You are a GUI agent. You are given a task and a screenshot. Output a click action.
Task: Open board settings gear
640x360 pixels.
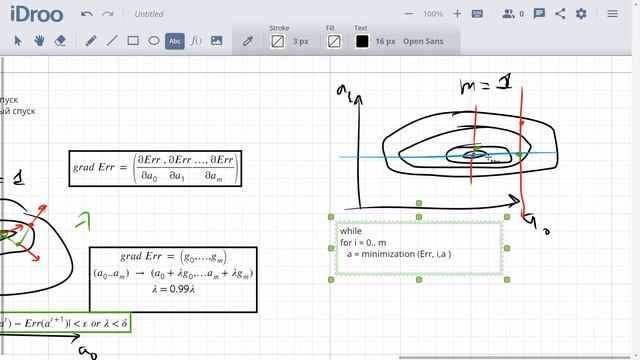[x=581, y=14]
